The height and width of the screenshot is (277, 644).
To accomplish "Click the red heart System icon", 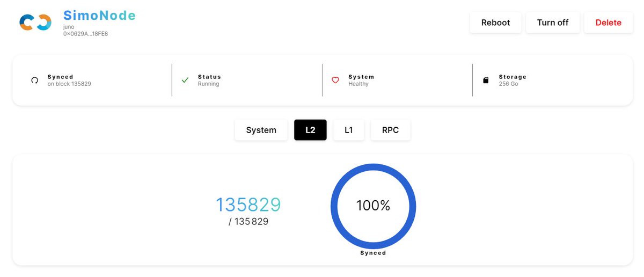I will [335, 80].
